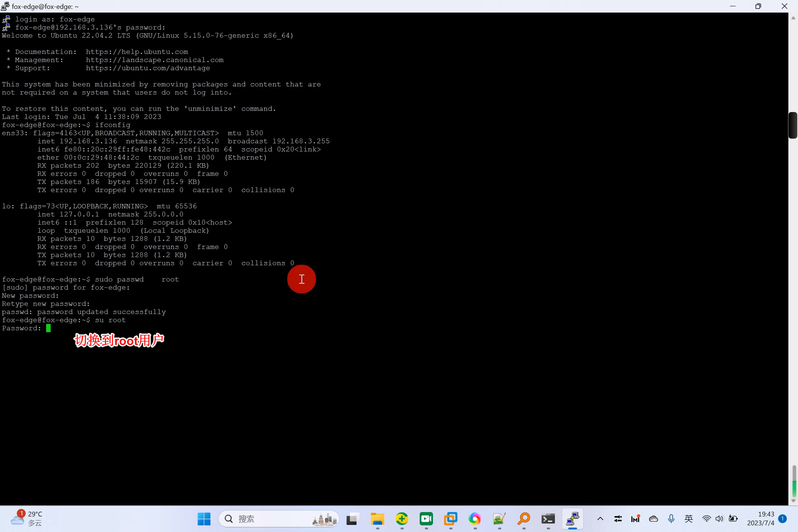Click the M tray icon with red dot
This screenshot has width=798, height=532.
(x=635, y=519)
